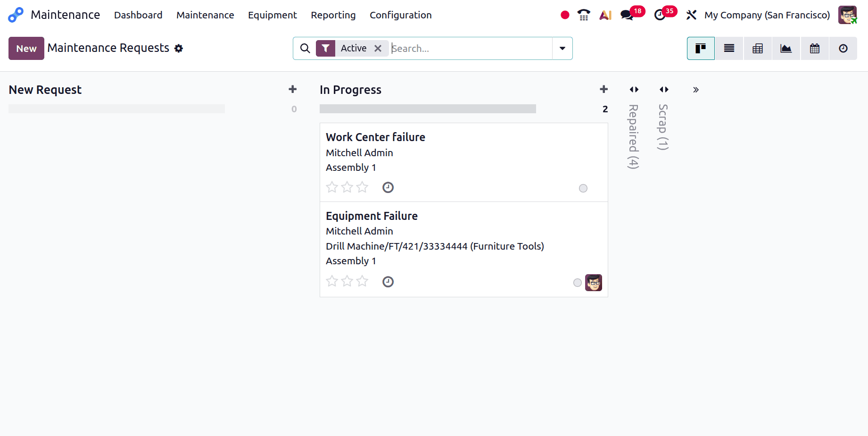868x436 pixels.
Task: Set third priority star on Equipment Failure
Action: [362, 281]
